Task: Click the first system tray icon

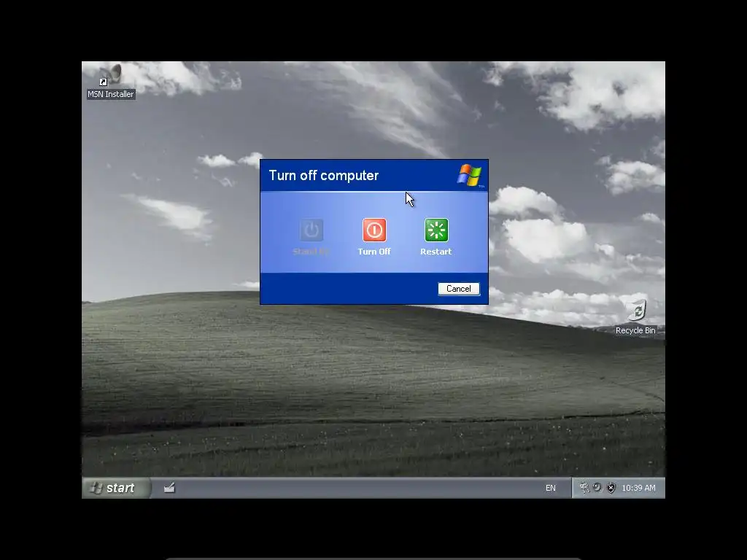Action: pyautogui.click(x=584, y=488)
